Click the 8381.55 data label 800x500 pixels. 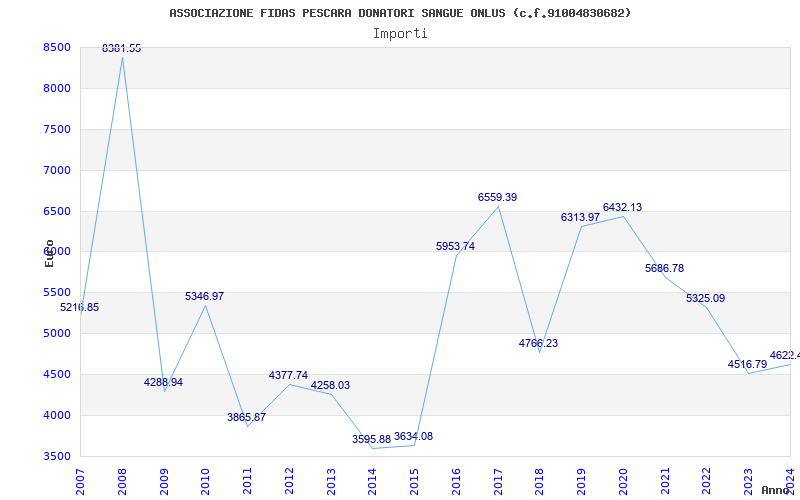pyautogui.click(x=121, y=48)
